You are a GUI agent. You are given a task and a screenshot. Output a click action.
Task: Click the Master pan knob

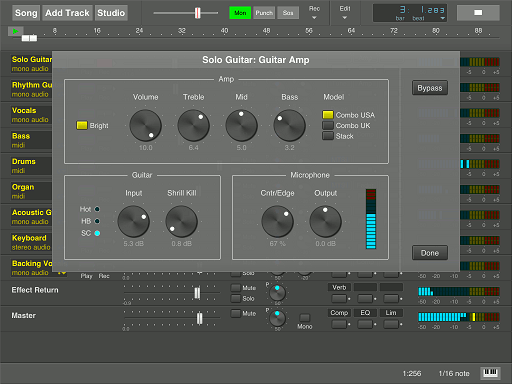277,318
